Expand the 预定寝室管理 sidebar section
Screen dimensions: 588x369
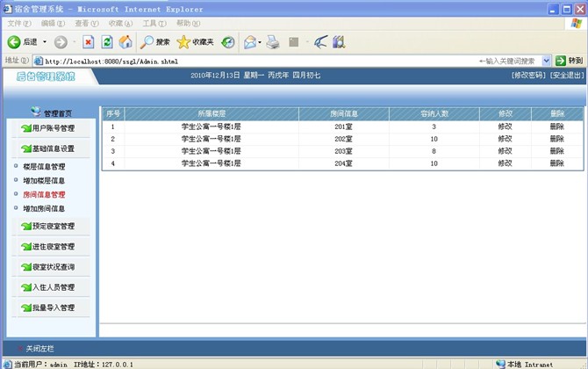click(53, 226)
